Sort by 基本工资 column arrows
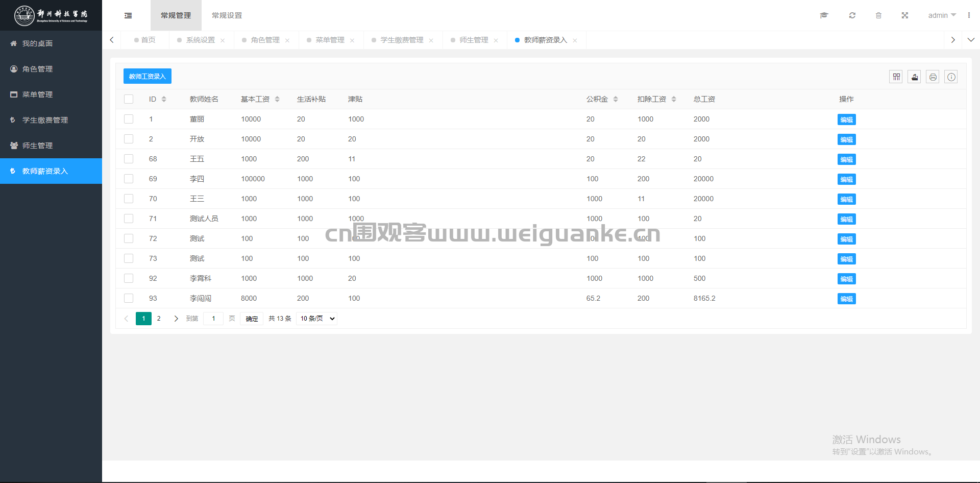Image resolution: width=980 pixels, height=483 pixels. tap(277, 99)
